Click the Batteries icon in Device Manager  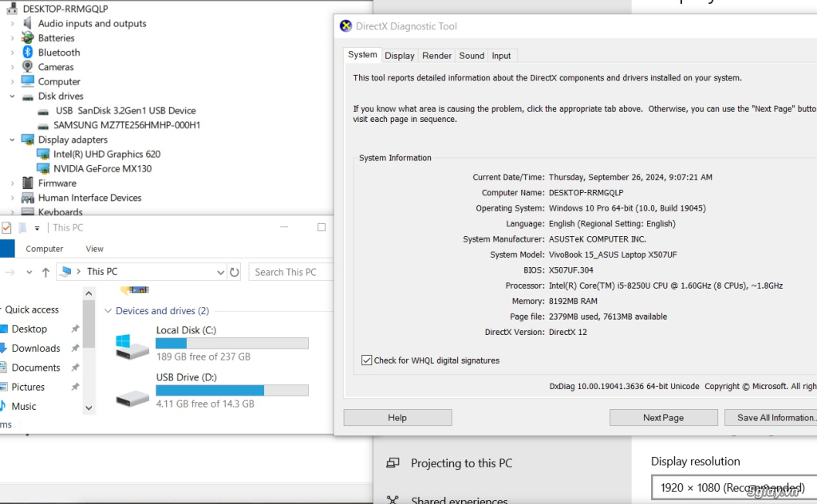click(28, 38)
